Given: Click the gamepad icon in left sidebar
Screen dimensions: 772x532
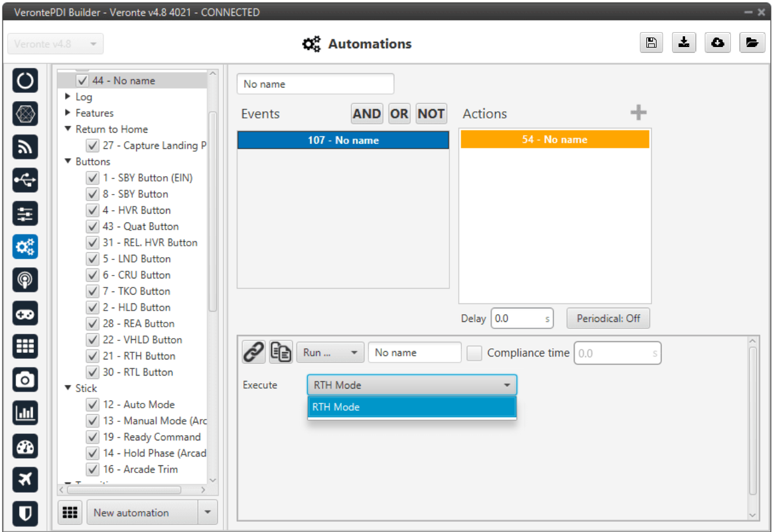Looking at the screenshot, I should pyautogui.click(x=25, y=313).
